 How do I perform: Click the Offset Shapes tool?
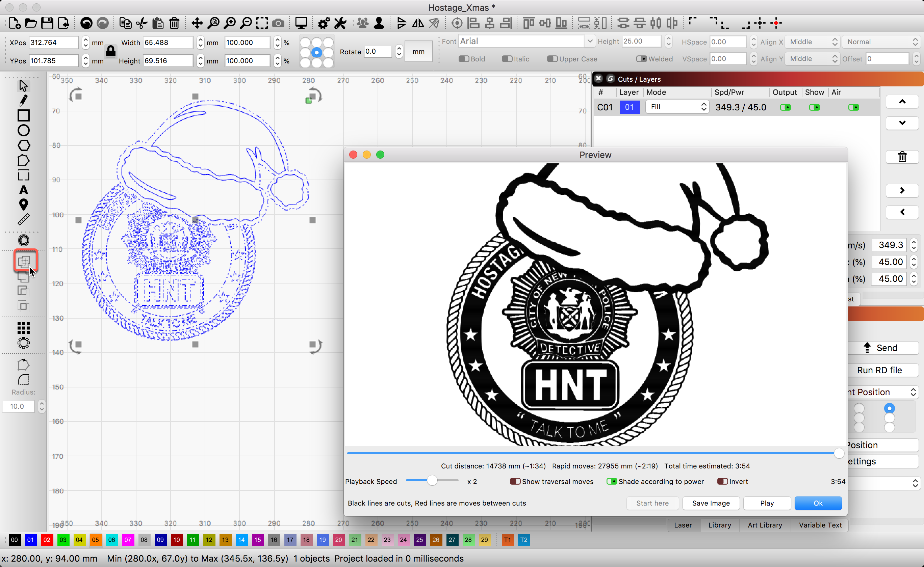[23, 240]
